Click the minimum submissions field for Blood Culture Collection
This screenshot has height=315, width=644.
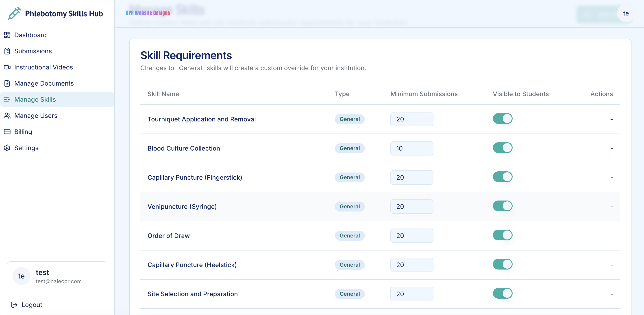click(411, 148)
